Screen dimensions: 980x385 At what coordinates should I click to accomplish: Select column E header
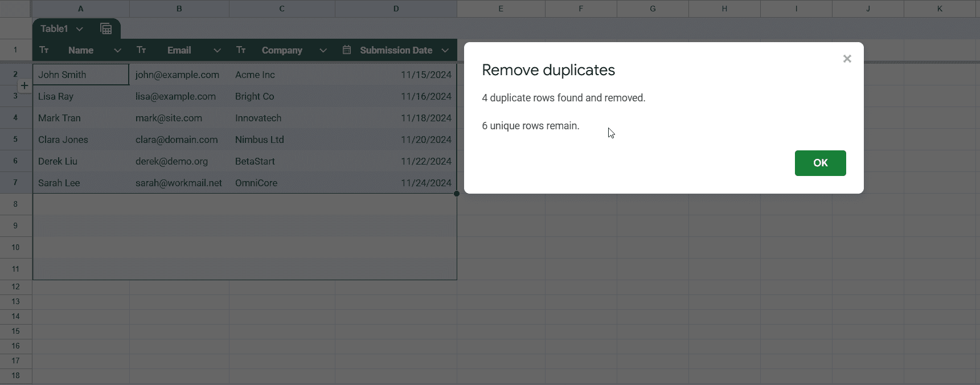pos(501,9)
